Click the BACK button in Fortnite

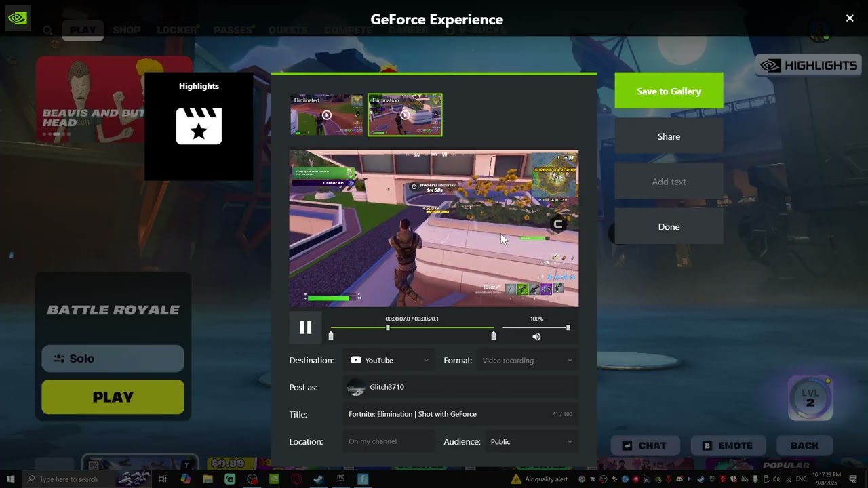pos(804,445)
